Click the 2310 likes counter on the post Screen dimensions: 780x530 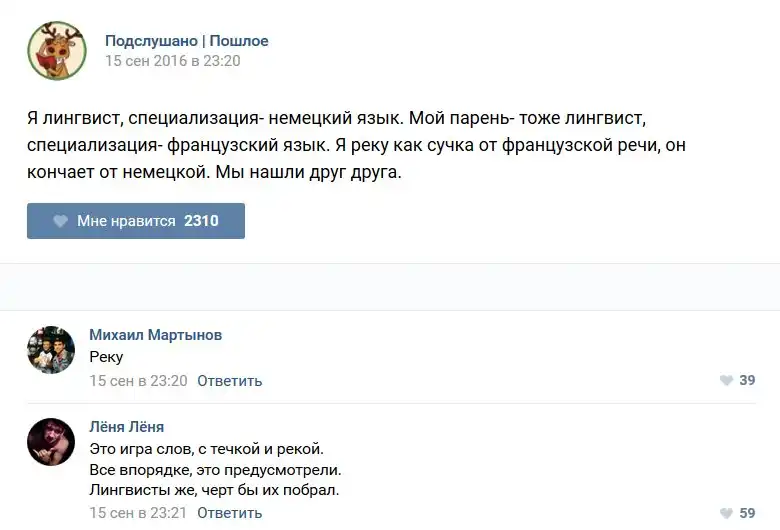201,221
